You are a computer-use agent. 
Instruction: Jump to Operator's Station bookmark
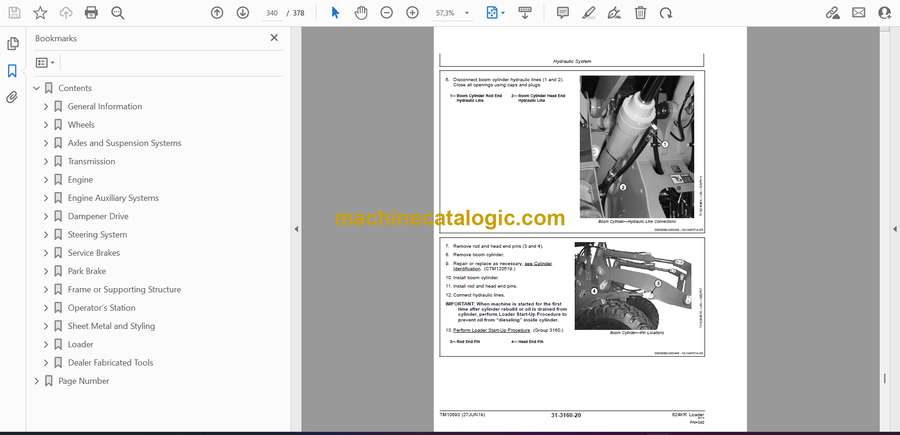pos(102,308)
